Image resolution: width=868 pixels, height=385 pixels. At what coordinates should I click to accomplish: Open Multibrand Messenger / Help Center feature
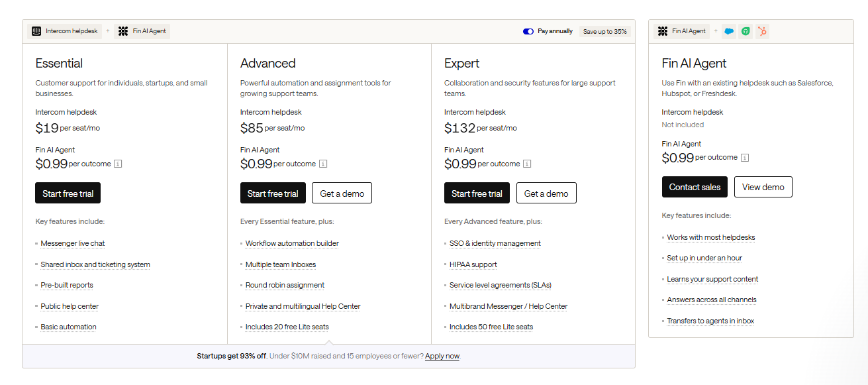[508, 306]
